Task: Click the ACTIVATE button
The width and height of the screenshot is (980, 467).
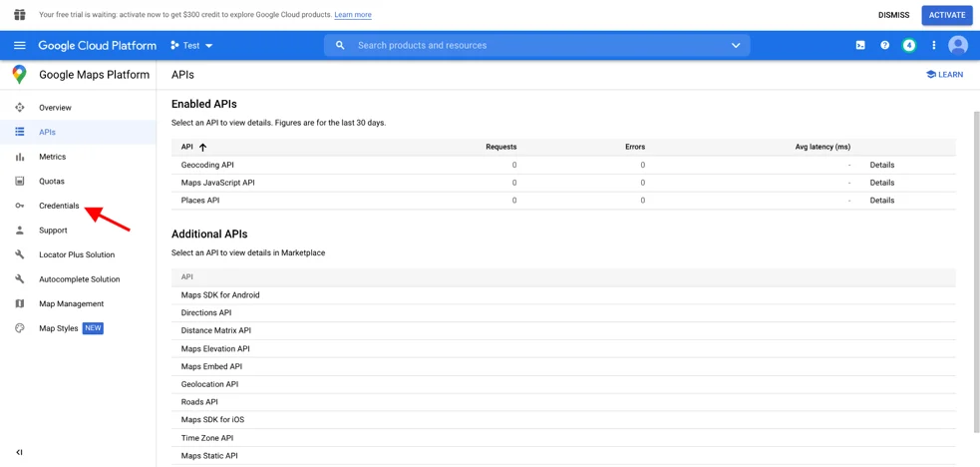Action: point(947,15)
